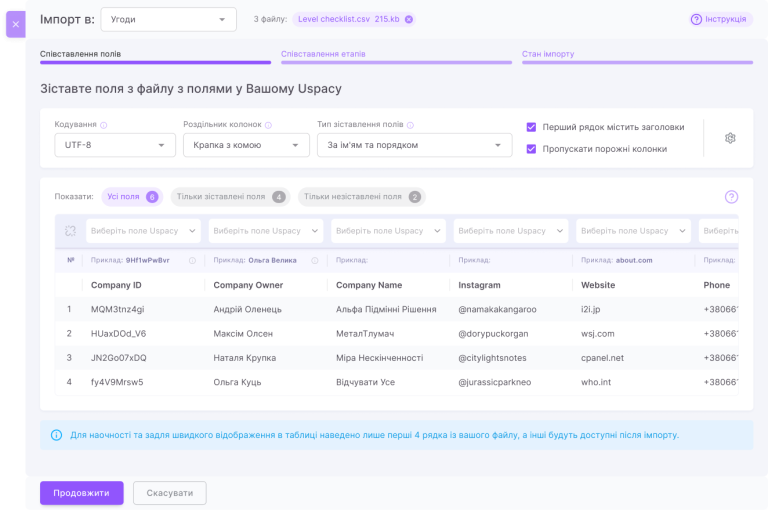Select cell JN2Go07xDQ

point(119,358)
